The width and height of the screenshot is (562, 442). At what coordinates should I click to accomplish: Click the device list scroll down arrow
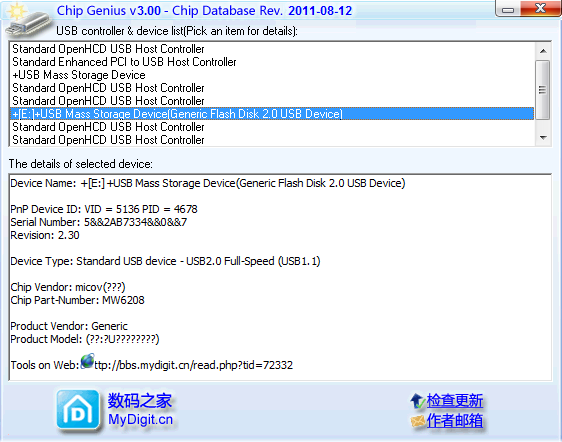click(543, 138)
